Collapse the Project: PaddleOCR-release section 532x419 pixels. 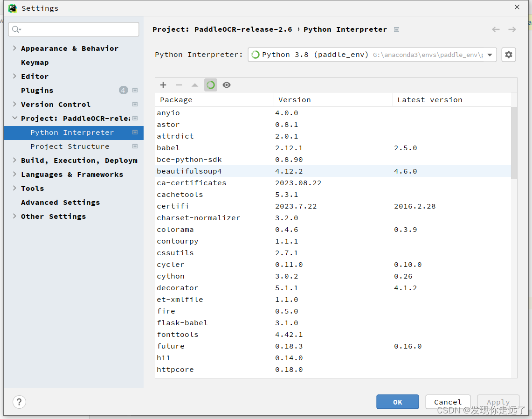tap(14, 118)
